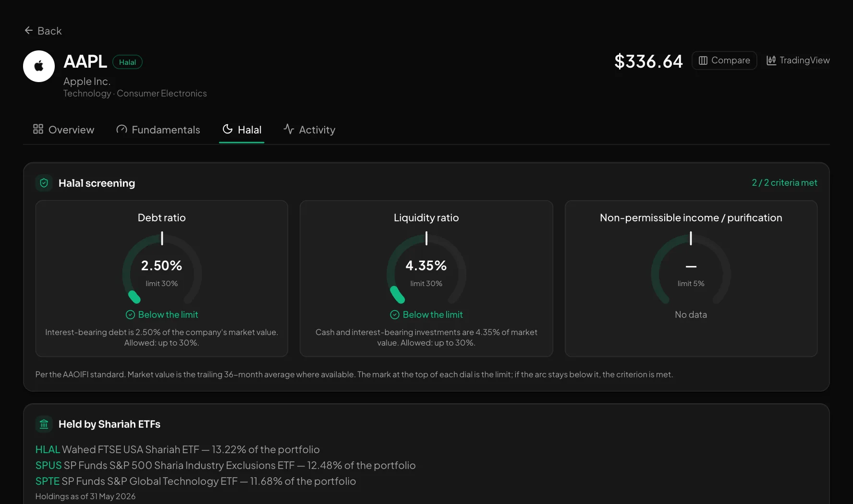Open the Compare button
Image resolution: width=853 pixels, height=504 pixels.
(x=724, y=60)
